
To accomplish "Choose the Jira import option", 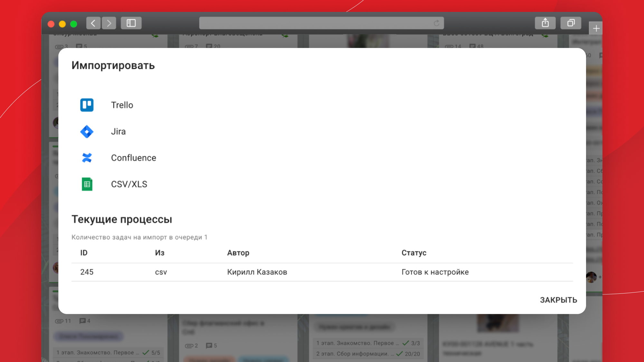I will tap(118, 132).
